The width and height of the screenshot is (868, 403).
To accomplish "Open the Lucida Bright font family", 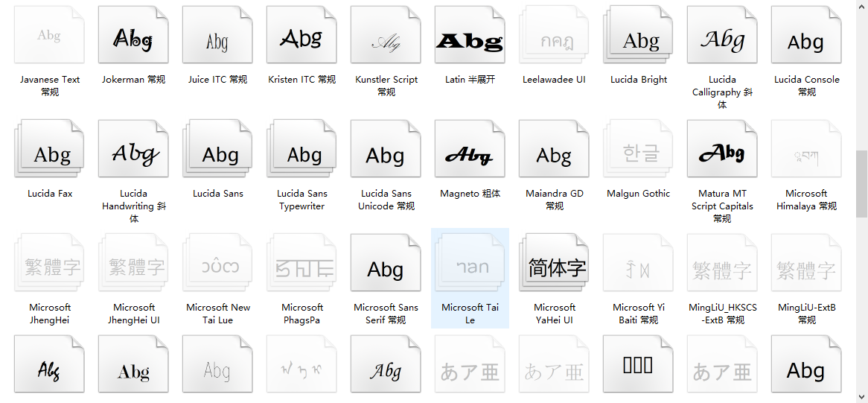I will click(638, 34).
